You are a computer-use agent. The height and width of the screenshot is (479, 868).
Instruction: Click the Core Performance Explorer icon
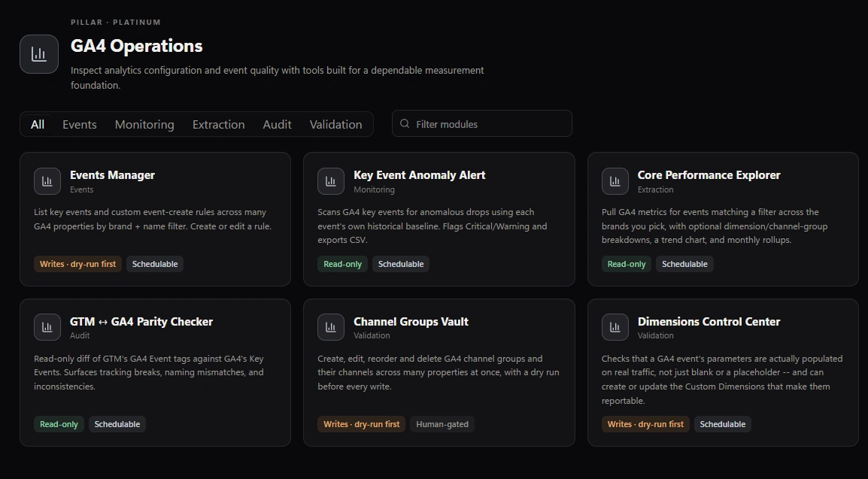click(615, 181)
